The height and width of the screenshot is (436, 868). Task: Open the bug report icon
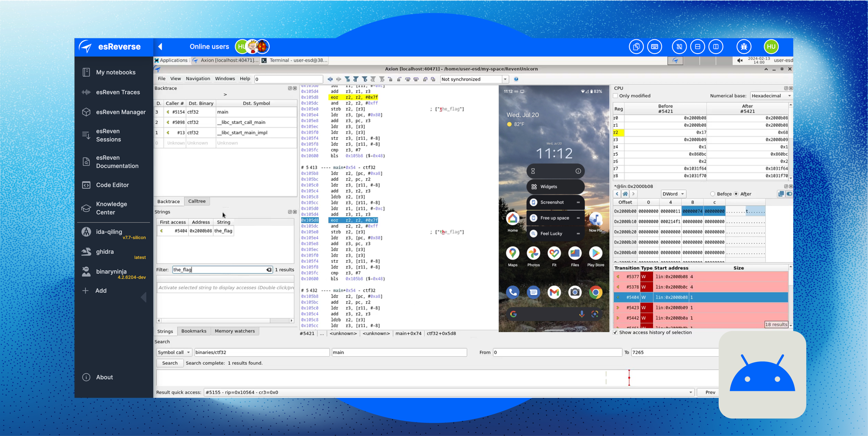pos(744,47)
